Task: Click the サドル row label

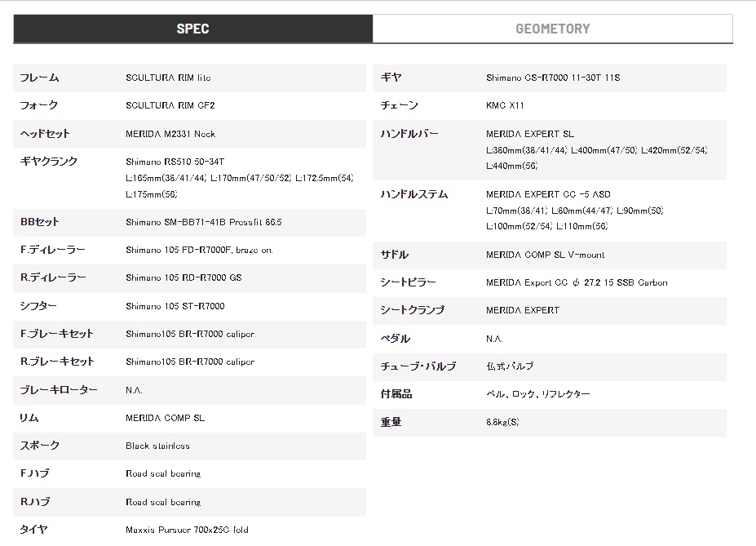Action: [395, 255]
